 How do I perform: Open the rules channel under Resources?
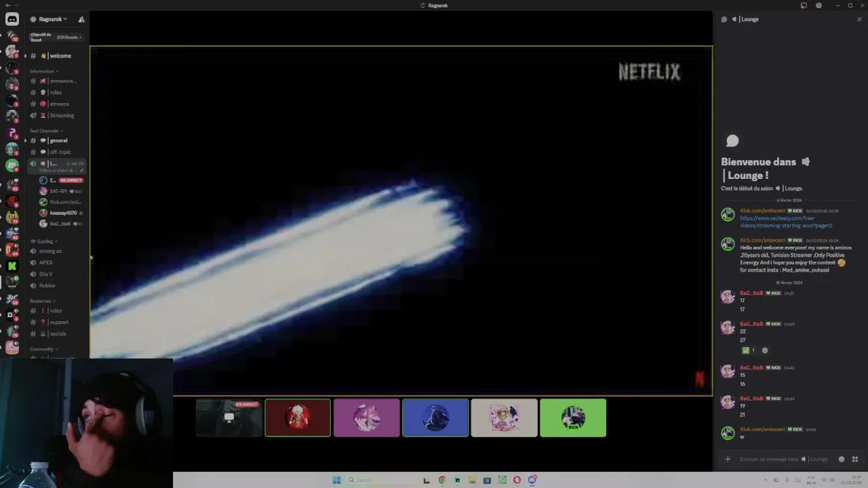pyautogui.click(x=57, y=310)
